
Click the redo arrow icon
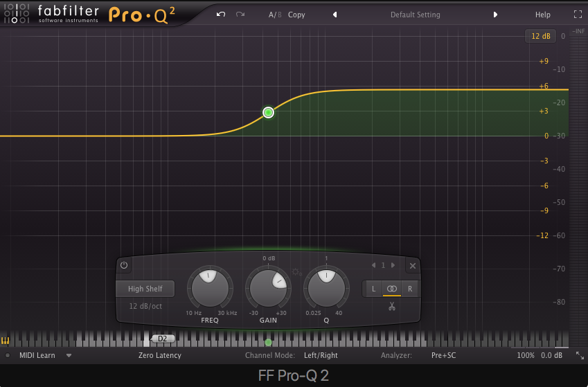click(240, 15)
